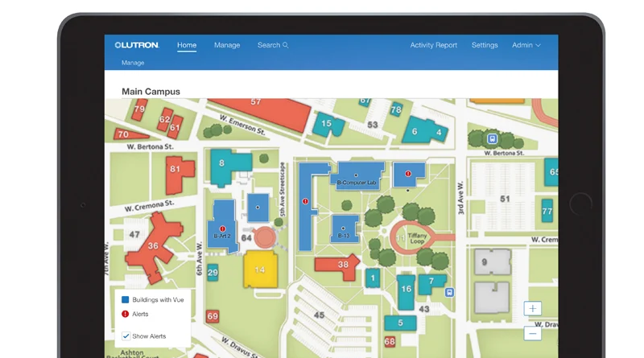This screenshot has width=644, height=358.
Task: Click the Tiffany Loop label
Action: click(x=417, y=238)
